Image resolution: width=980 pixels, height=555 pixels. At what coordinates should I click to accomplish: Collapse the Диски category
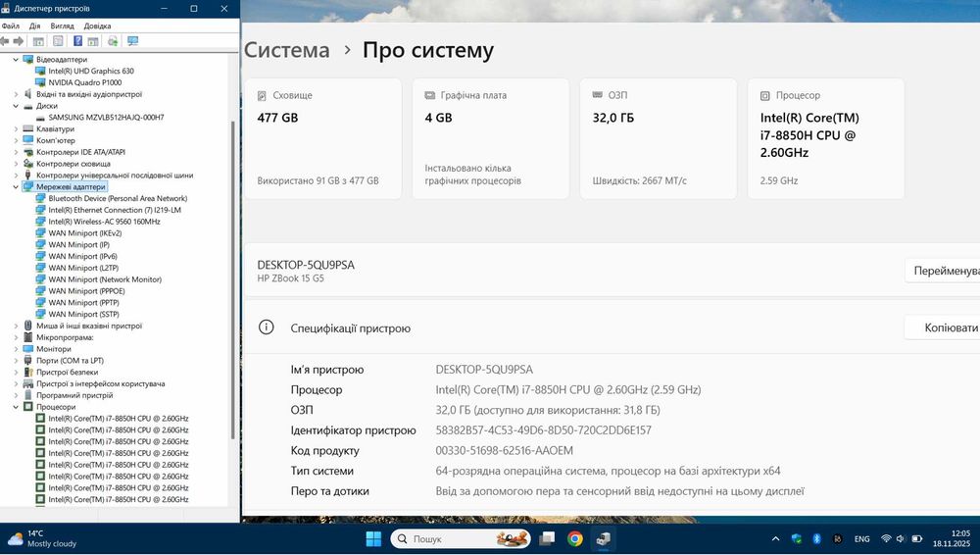(x=17, y=106)
